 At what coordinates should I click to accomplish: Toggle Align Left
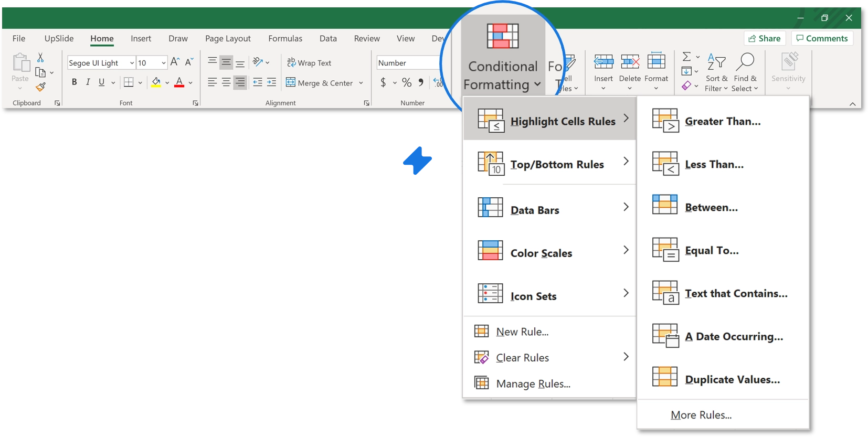(212, 82)
